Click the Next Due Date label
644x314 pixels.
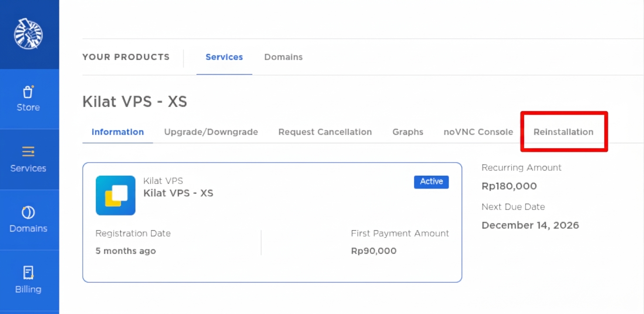click(513, 207)
